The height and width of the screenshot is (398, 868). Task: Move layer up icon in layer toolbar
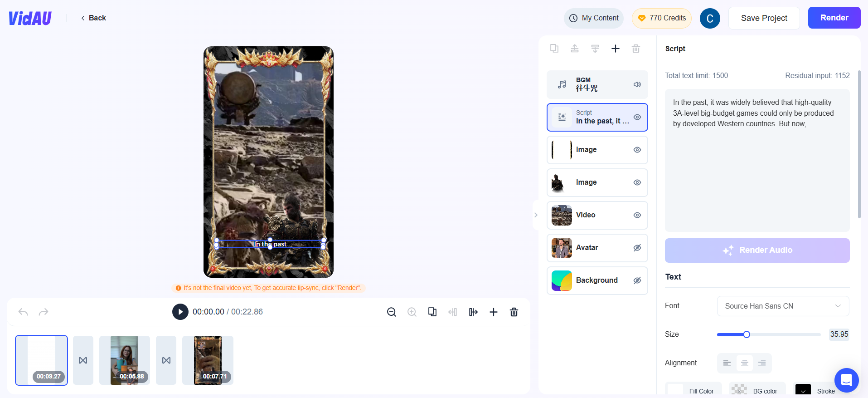pyautogui.click(x=575, y=49)
